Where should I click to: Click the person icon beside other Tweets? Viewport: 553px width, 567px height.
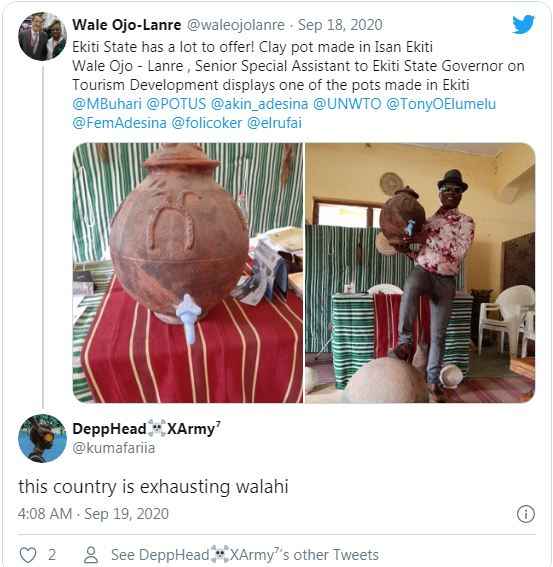point(91,555)
